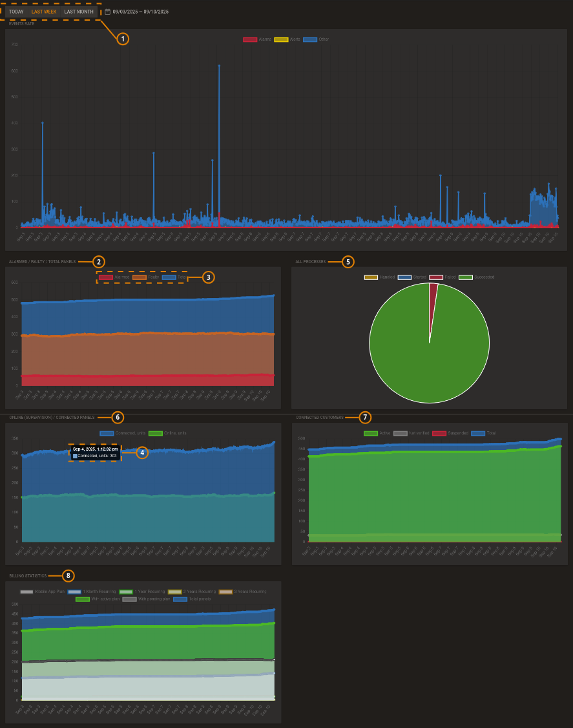Toggle the Alarms series in Events Rate legend
Image resolution: width=573 pixels, height=728 pixels.
(x=249, y=39)
